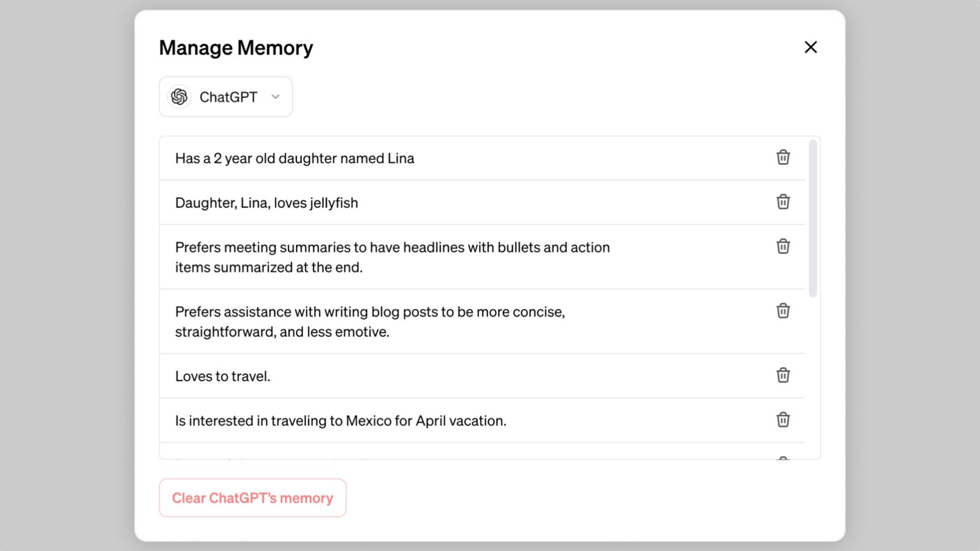The height and width of the screenshot is (551, 980).
Task: Open the ChatGPT memory source dropdown
Action: click(225, 96)
